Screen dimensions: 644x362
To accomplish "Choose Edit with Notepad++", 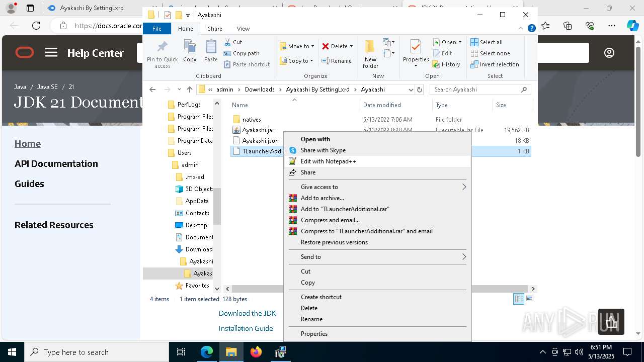I will pos(377,161).
